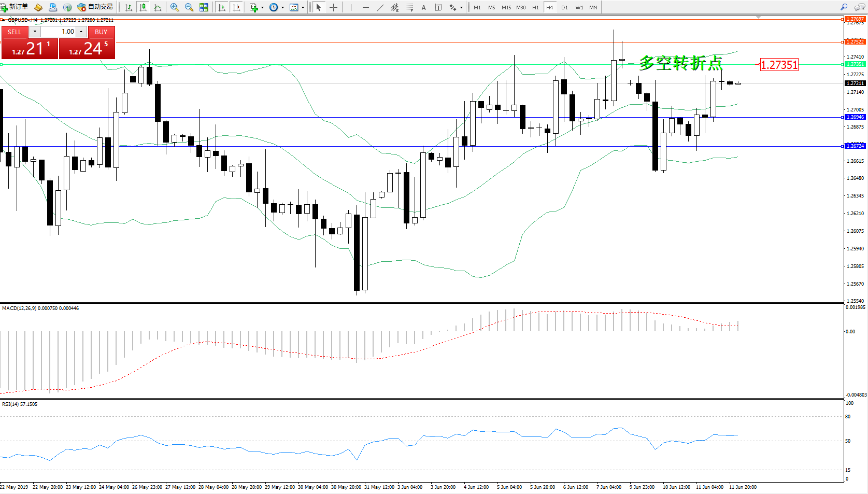Click the Zoom Out magnifier icon
Screen dimensions: 868x494
point(189,7)
